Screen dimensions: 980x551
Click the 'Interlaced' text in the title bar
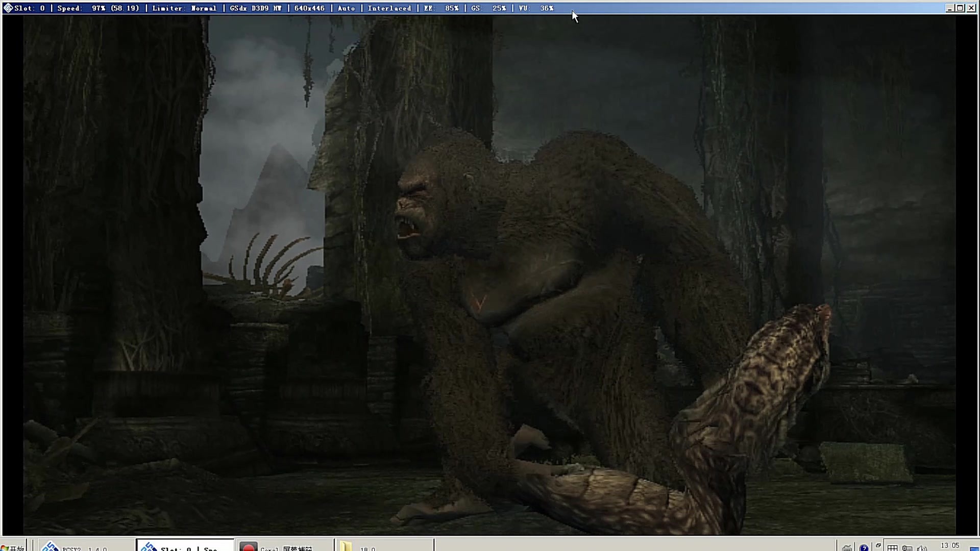[389, 8]
